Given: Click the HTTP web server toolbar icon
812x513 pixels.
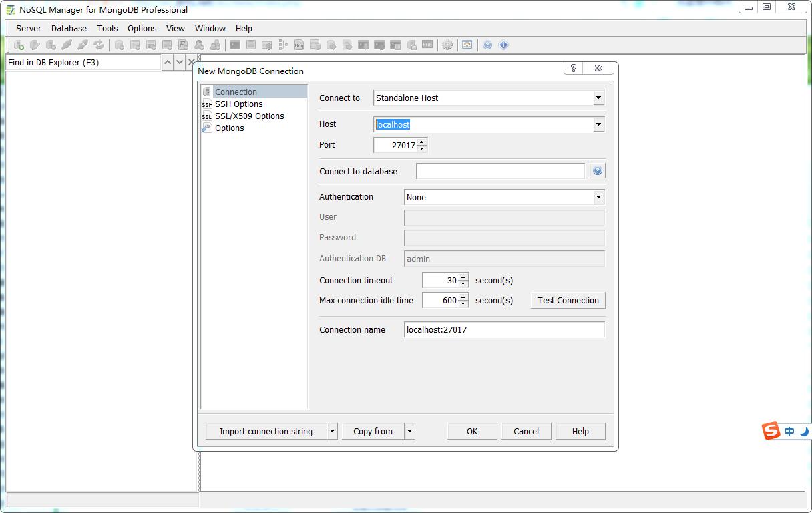Looking at the screenshot, I should pos(426,45).
